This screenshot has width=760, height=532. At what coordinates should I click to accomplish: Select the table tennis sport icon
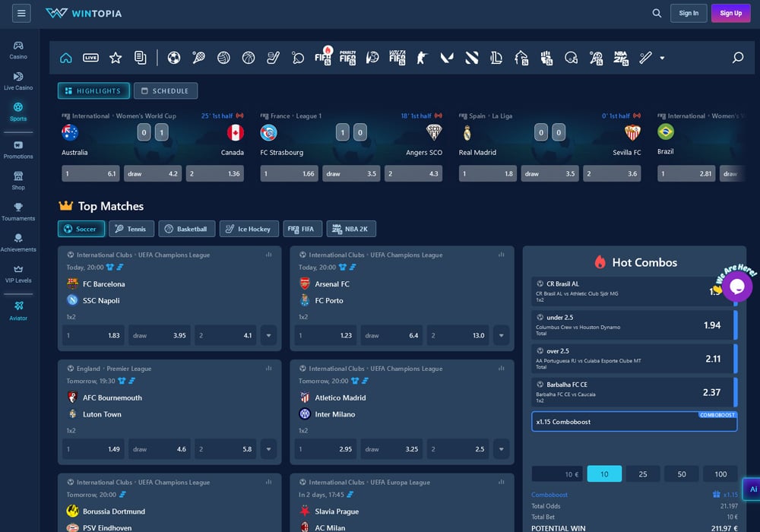click(298, 59)
